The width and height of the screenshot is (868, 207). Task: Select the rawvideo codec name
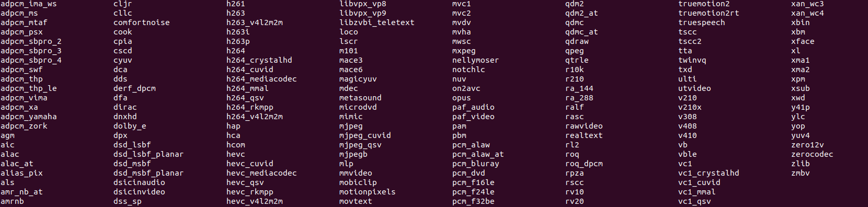584,126
